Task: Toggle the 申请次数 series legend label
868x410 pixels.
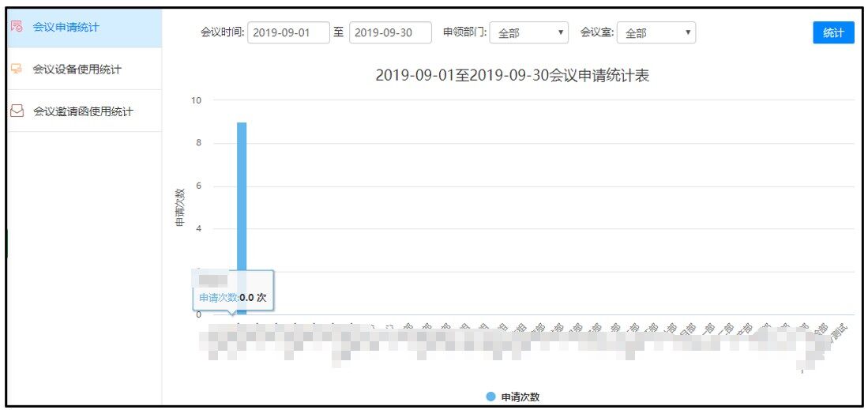Action: click(x=520, y=397)
